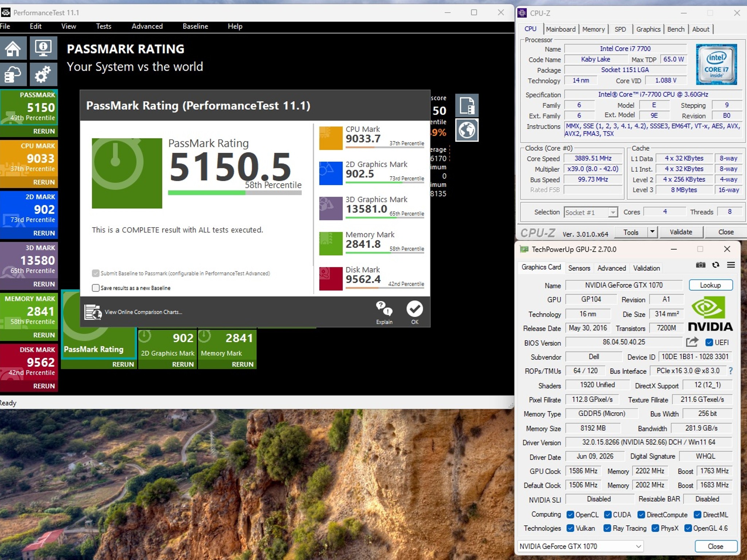Click RERUN on the sidebar CPU MARK tile

click(44, 182)
